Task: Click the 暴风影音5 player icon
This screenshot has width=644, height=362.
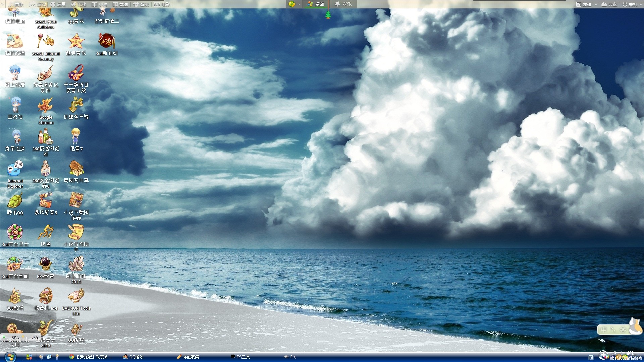Action: click(46, 203)
